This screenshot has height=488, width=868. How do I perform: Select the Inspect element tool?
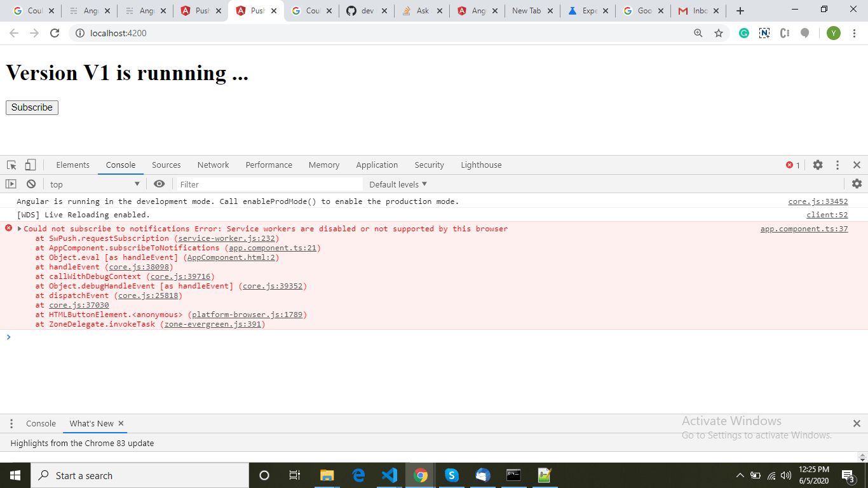10,165
